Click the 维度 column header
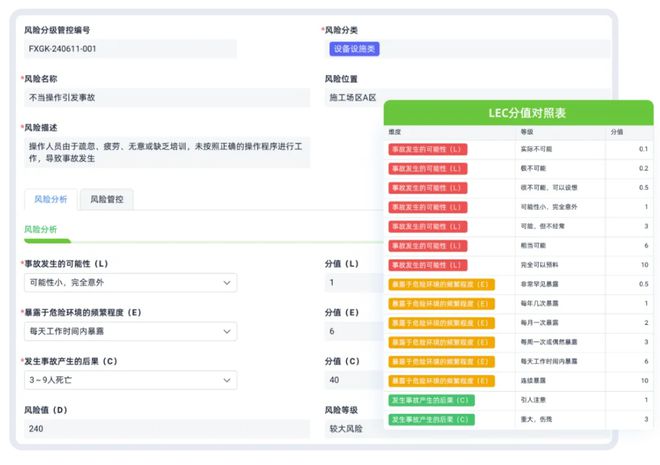Screen dimensions: 660x465 pos(395,132)
